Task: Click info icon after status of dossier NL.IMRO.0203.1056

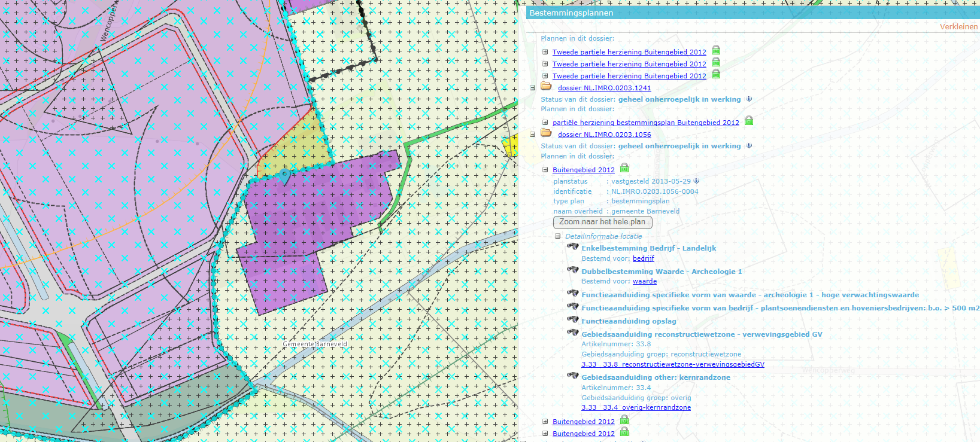Action: pyautogui.click(x=748, y=145)
